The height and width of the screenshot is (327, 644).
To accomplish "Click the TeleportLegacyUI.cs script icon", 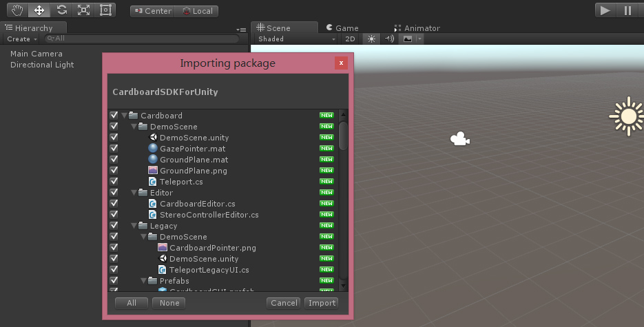I will (163, 270).
